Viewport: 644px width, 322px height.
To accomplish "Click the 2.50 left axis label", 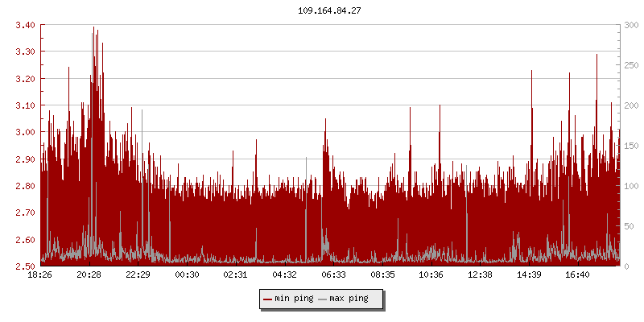I will click(x=25, y=266).
